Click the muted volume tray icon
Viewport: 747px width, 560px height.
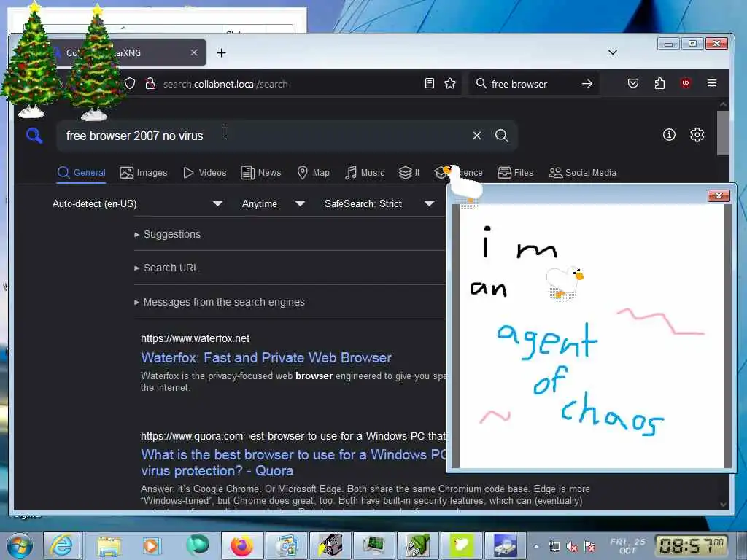point(572,547)
